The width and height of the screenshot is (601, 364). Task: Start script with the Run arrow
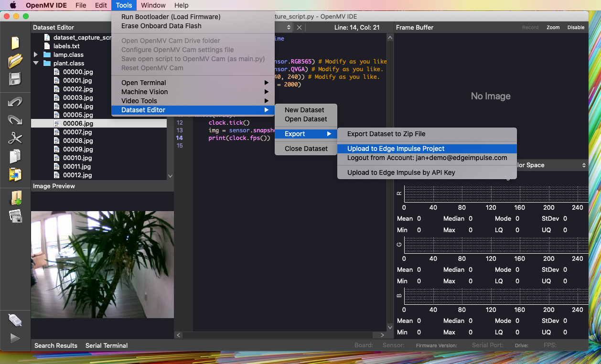click(15, 338)
